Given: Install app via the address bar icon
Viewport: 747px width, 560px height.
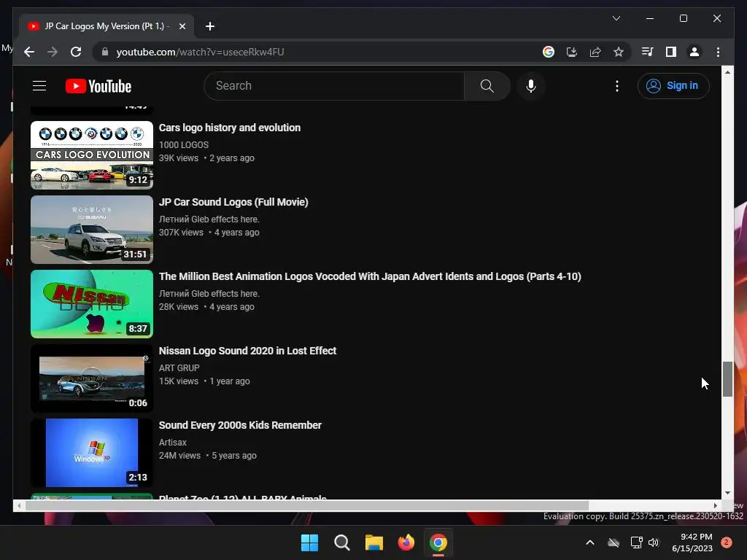Looking at the screenshot, I should (x=572, y=52).
